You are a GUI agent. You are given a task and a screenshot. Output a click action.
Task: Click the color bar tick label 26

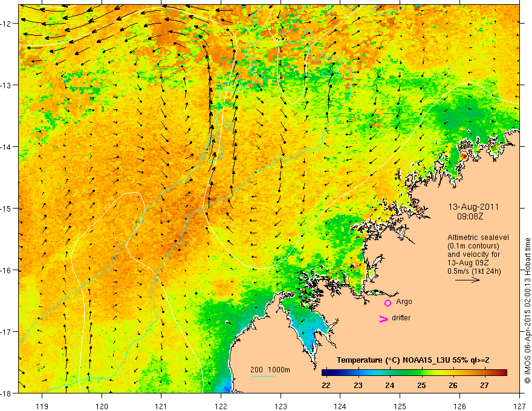point(453,385)
